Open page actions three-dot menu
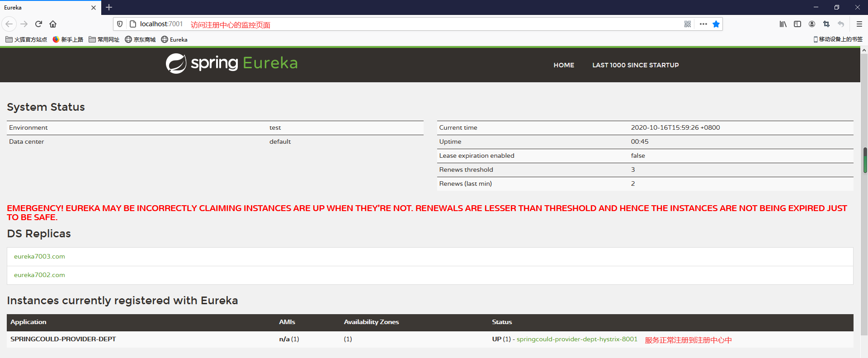This screenshot has height=358, width=868. [x=703, y=24]
